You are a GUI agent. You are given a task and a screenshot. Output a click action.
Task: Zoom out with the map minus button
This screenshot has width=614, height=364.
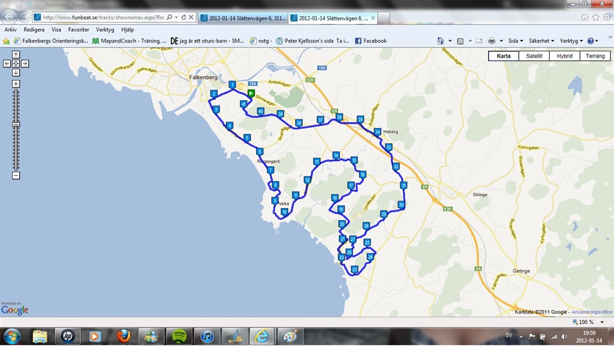coord(16,176)
